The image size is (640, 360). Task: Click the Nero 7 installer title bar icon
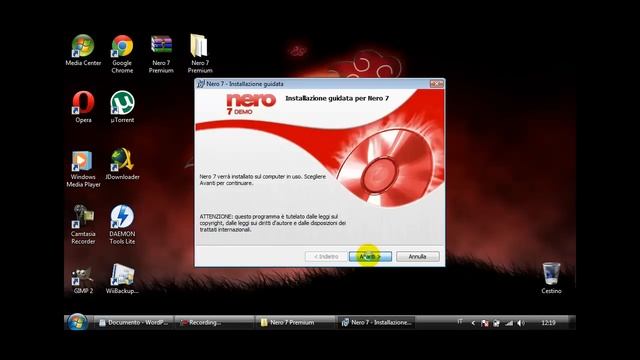coord(200,84)
